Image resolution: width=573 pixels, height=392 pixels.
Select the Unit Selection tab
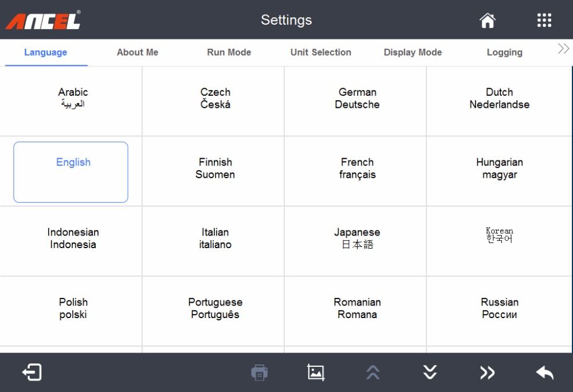click(x=320, y=52)
